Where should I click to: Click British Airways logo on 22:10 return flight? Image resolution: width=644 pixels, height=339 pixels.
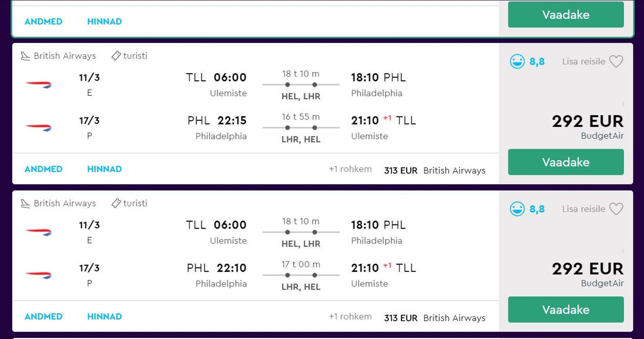click(39, 275)
